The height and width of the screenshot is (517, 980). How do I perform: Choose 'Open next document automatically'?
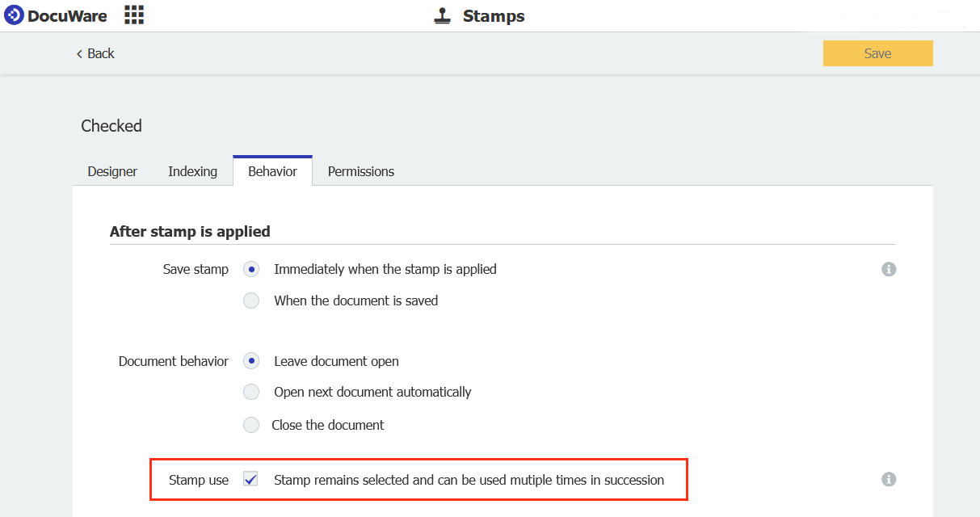[250, 392]
